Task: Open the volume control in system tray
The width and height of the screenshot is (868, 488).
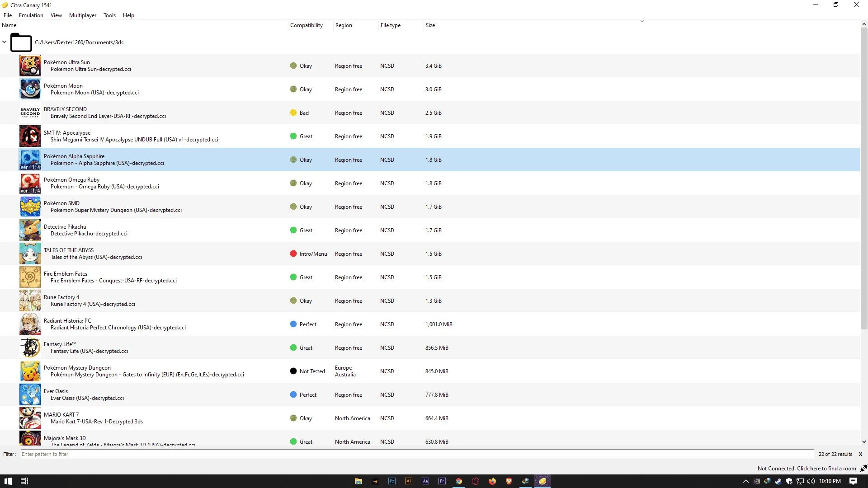Action: coord(811,481)
